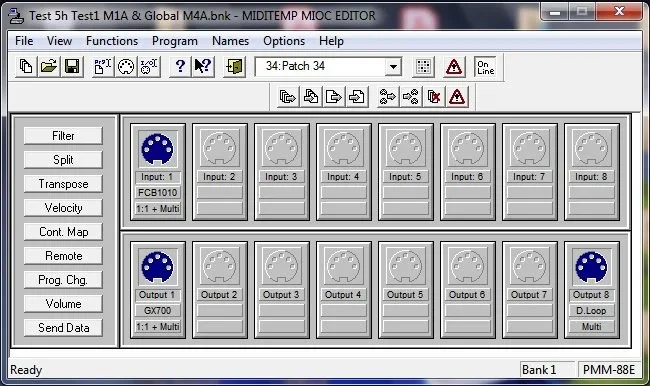This screenshot has height=386, width=650.
Task: Click the MIDI connector toolbar icon
Action: (x=126, y=66)
